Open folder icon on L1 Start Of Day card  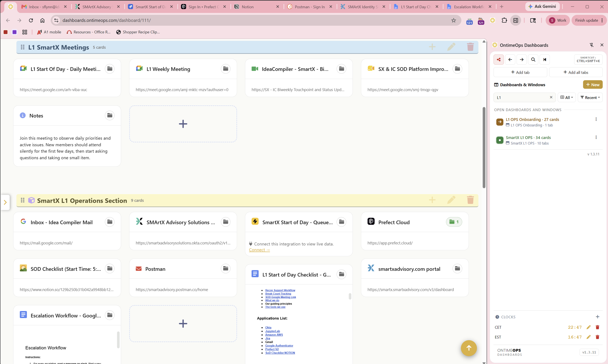(109, 69)
